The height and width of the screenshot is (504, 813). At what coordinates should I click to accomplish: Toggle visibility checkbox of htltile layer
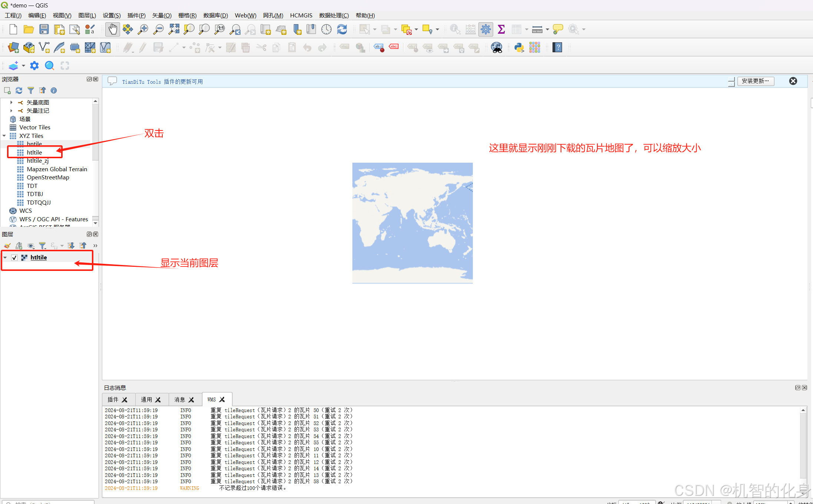coord(14,258)
